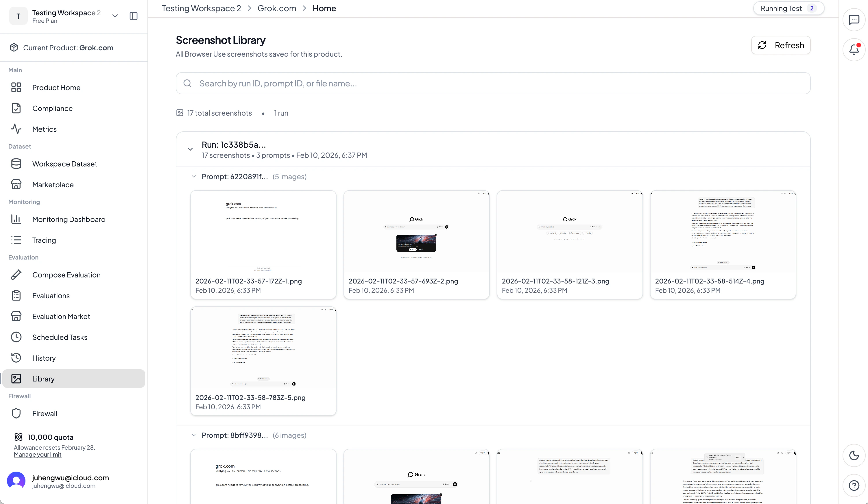Switch to Scheduled Tasks in the sidebar

click(x=60, y=337)
